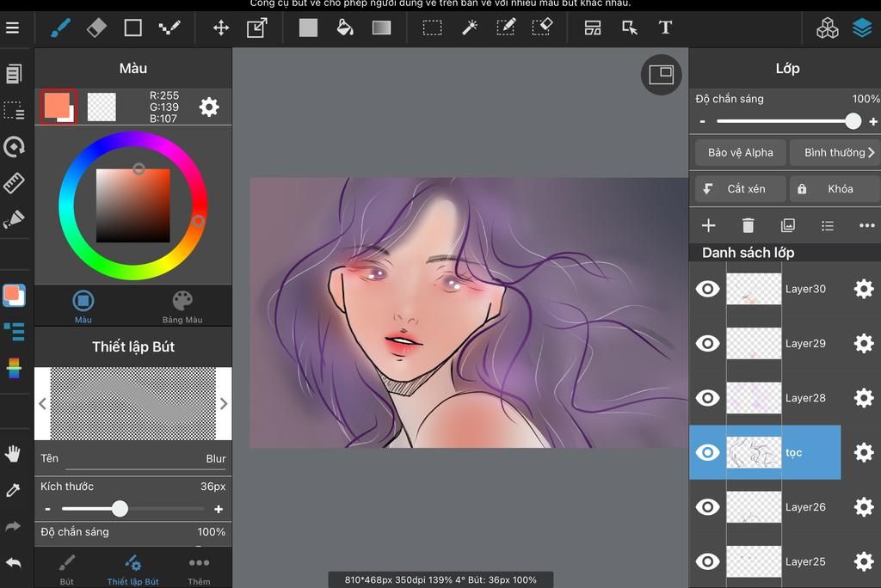The height and width of the screenshot is (588, 881).
Task: Hide Layer28 using its eye icon
Action: click(707, 398)
